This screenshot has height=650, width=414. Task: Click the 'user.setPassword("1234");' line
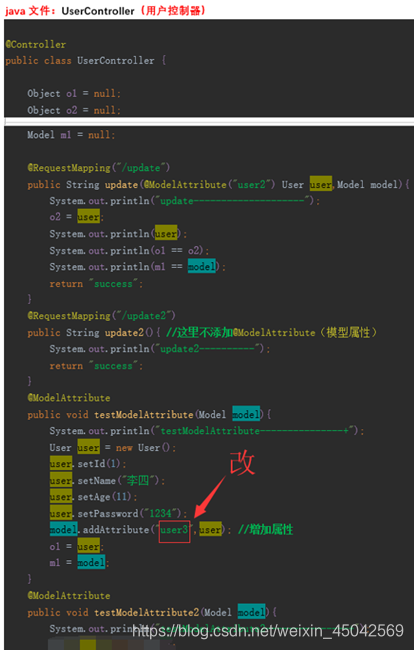pyautogui.click(x=119, y=514)
